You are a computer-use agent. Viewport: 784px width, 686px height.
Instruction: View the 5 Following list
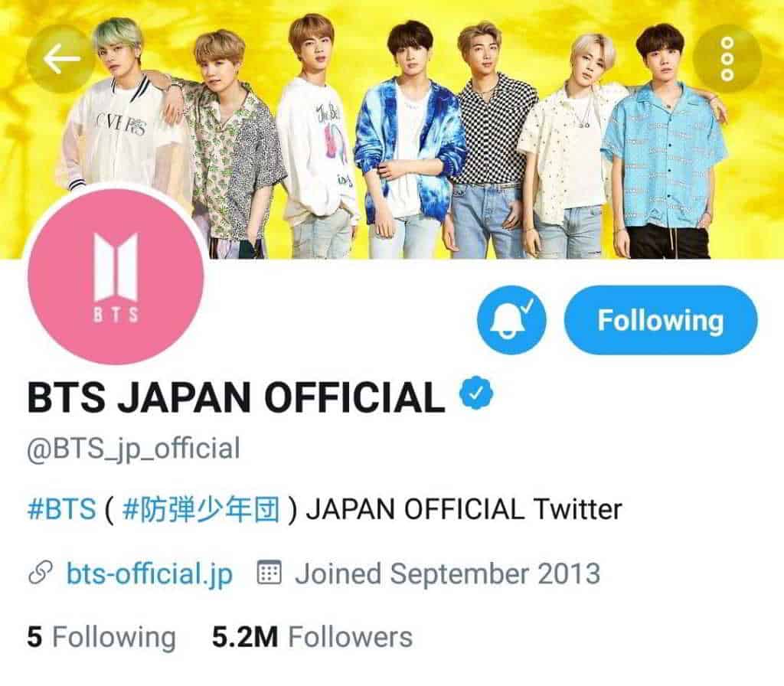pos(102,638)
